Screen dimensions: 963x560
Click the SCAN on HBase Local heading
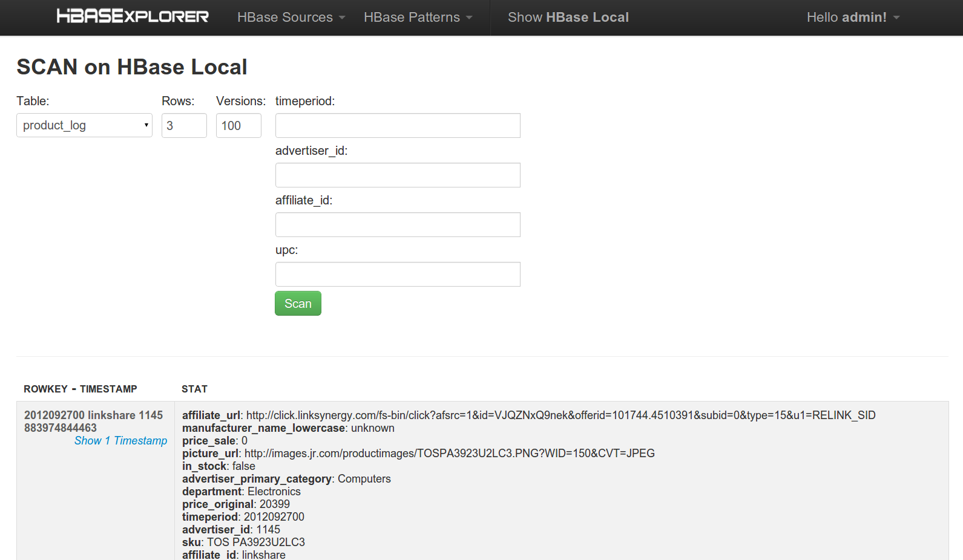pos(132,67)
